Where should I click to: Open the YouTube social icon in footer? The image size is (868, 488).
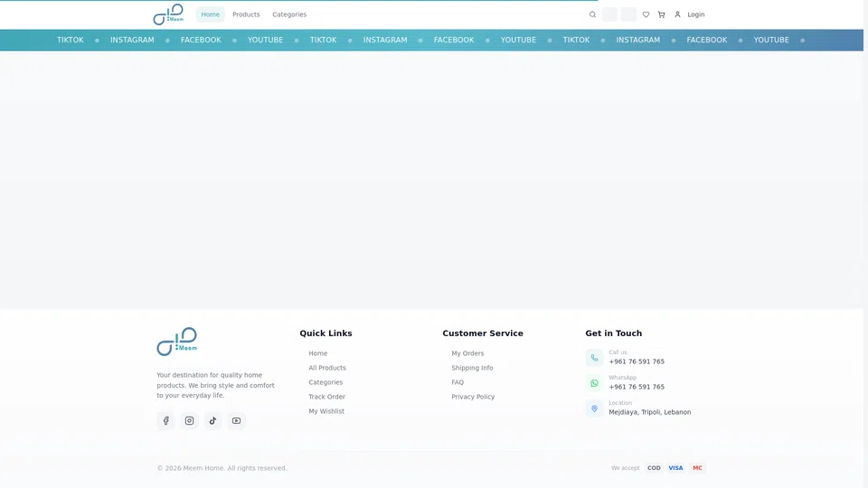(236, 420)
